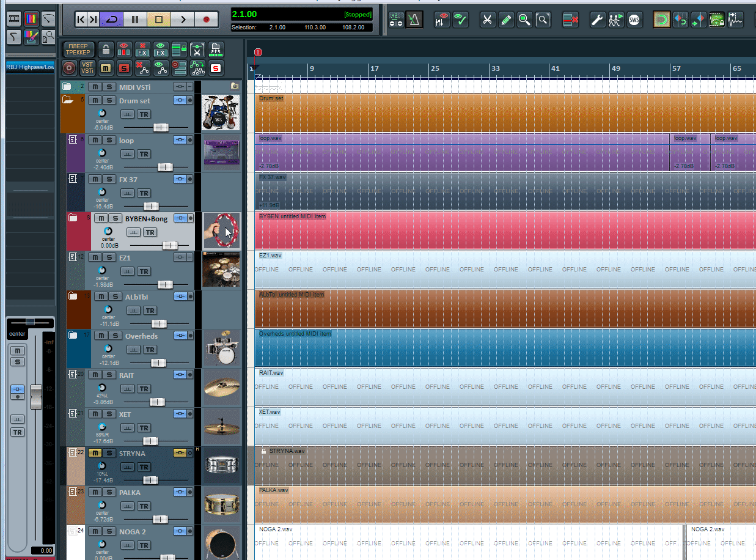Toggle the loop repeat button
This screenshot has width=756, height=560.
tap(111, 20)
